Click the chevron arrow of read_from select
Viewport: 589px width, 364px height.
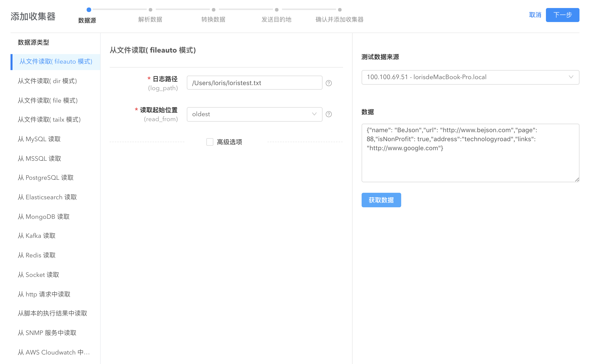[x=314, y=114]
